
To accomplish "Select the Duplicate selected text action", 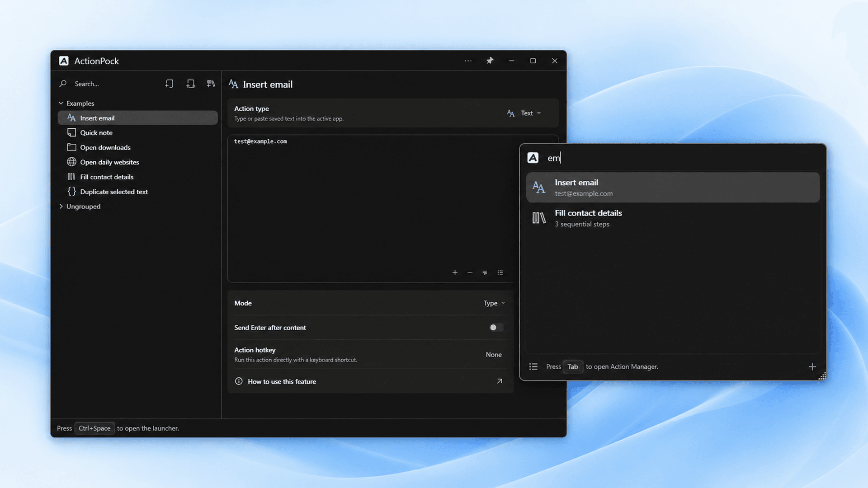I will click(138, 192).
